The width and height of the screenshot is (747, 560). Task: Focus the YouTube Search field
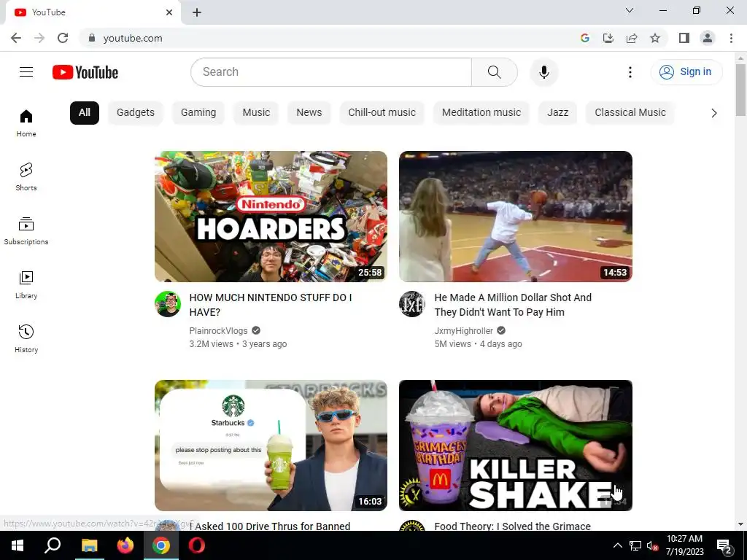[x=331, y=72]
